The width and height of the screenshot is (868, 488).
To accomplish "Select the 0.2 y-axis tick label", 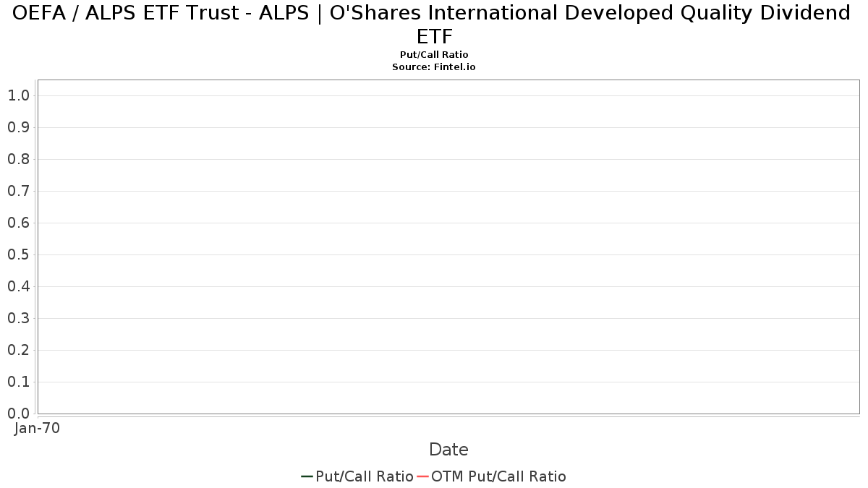I will click(x=18, y=350).
